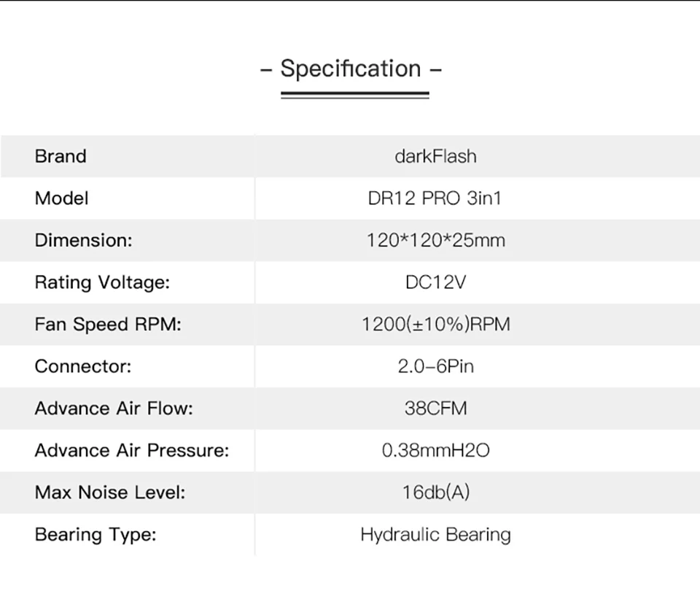The height and width of the screenshot is (607, 700).
Task: Select the Rating Voltage label
Action: coord(102,282)
